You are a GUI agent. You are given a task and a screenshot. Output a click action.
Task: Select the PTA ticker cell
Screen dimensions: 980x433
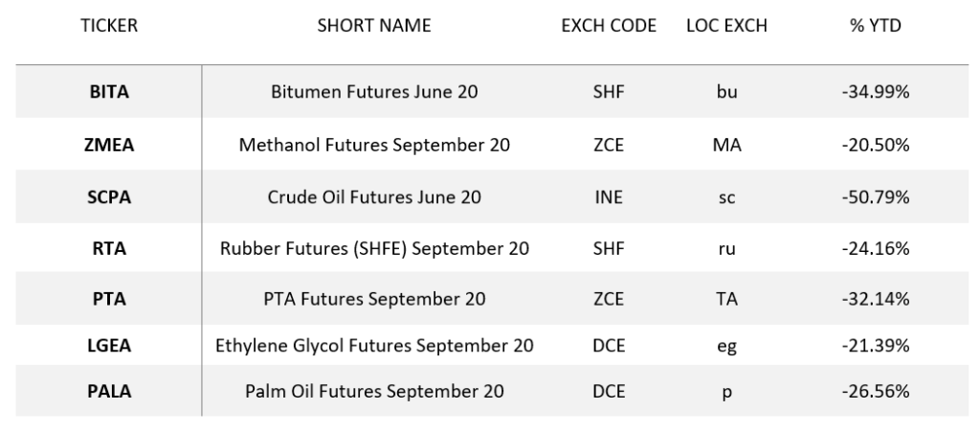click(109, 299)
